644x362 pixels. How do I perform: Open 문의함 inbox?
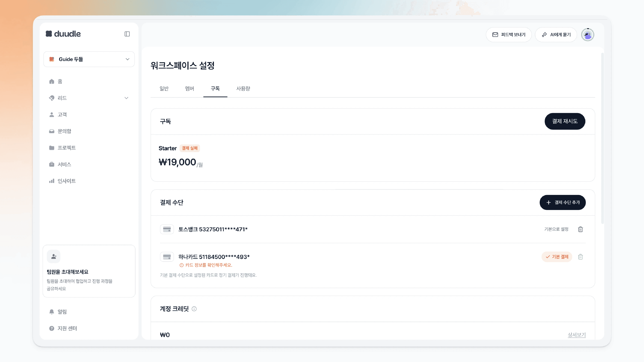[89, 131]
